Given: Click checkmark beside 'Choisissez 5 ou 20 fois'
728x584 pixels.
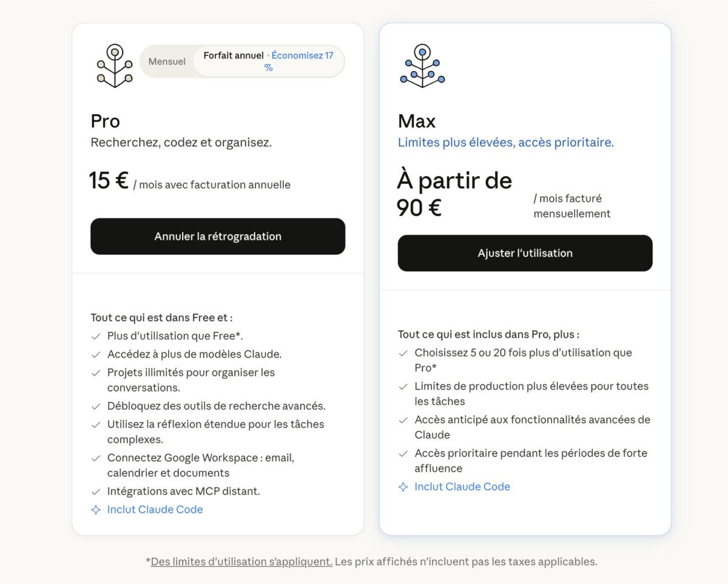Looking at the screenshot, I should 403,353.
